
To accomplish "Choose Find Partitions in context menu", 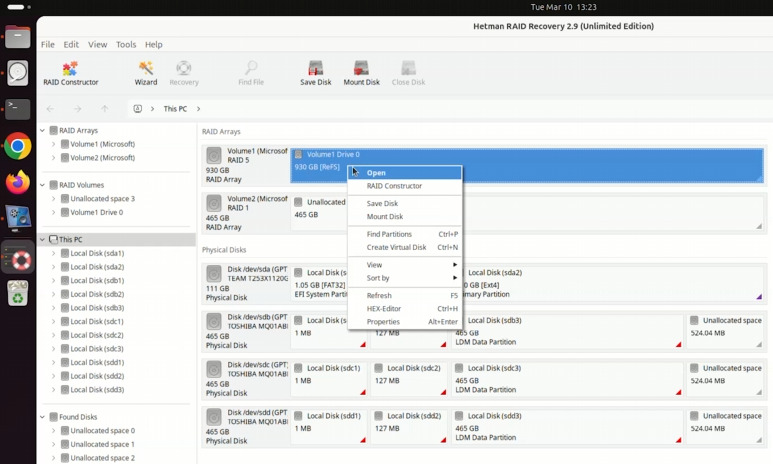I will (405, 234).
